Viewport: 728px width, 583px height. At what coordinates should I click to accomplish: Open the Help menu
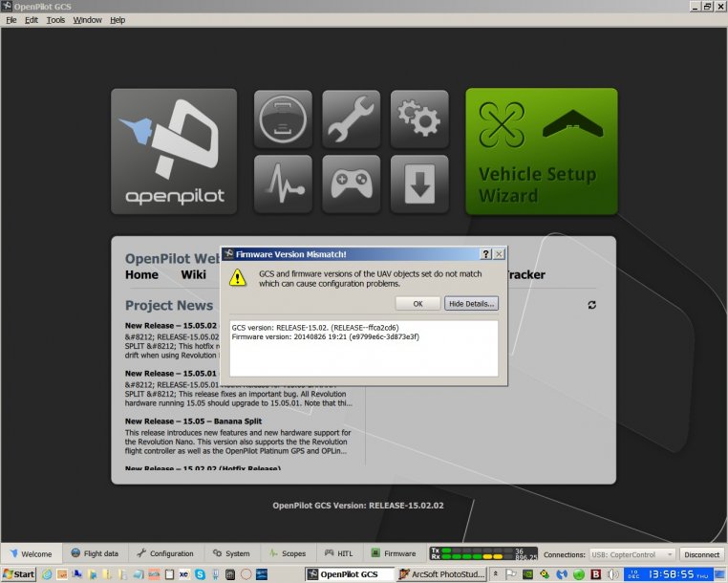[118, 20]
